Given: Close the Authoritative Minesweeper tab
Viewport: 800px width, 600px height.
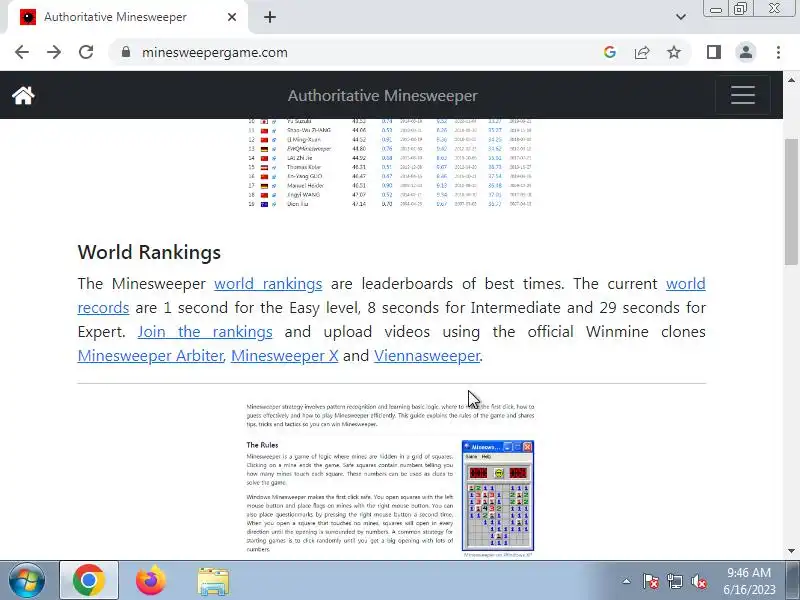Looking at the screenshot, I should (232, 17).
